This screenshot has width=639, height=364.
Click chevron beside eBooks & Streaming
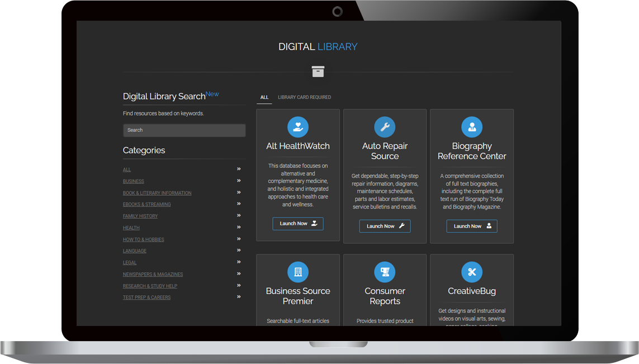(x=239, y=204)
